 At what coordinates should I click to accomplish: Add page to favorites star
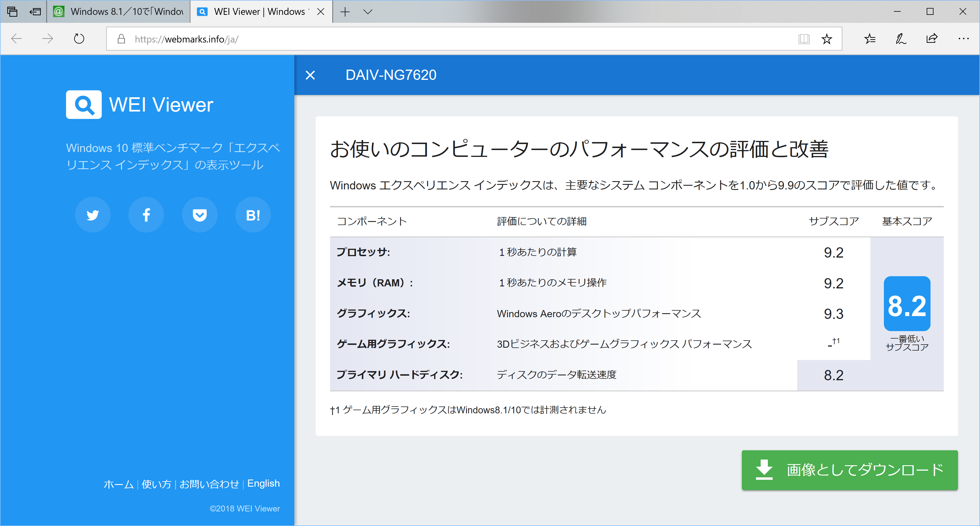click(826, 39)
